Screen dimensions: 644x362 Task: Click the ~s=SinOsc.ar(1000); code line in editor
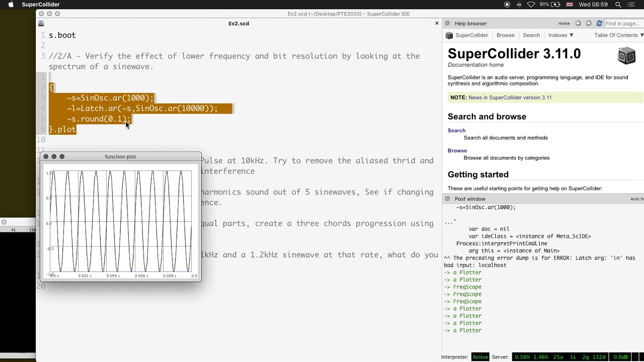(110, 98)
